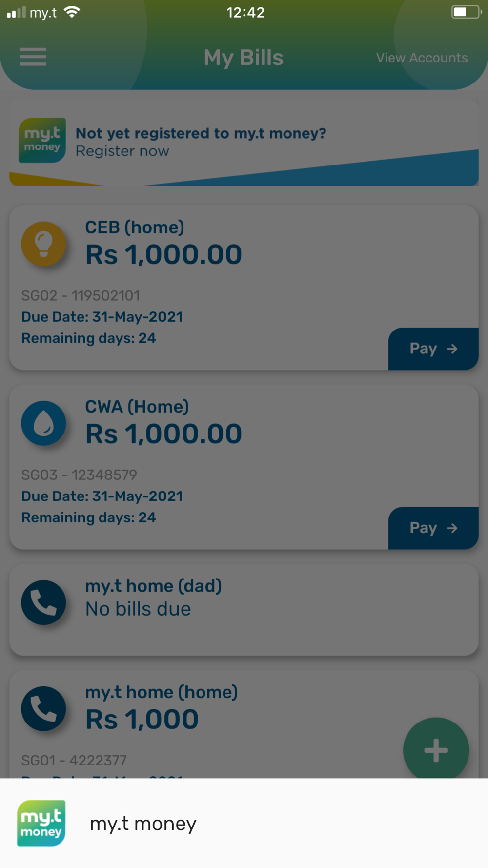488x868 pixels.
Task: Tap the Wi-Fi status icon
Action: click(x=72, y=12)
